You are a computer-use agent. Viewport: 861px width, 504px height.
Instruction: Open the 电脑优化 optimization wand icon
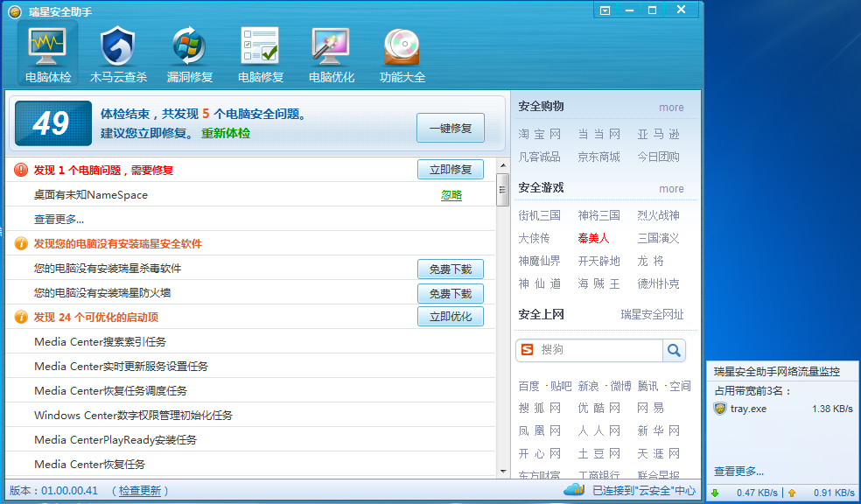[331, 53]
